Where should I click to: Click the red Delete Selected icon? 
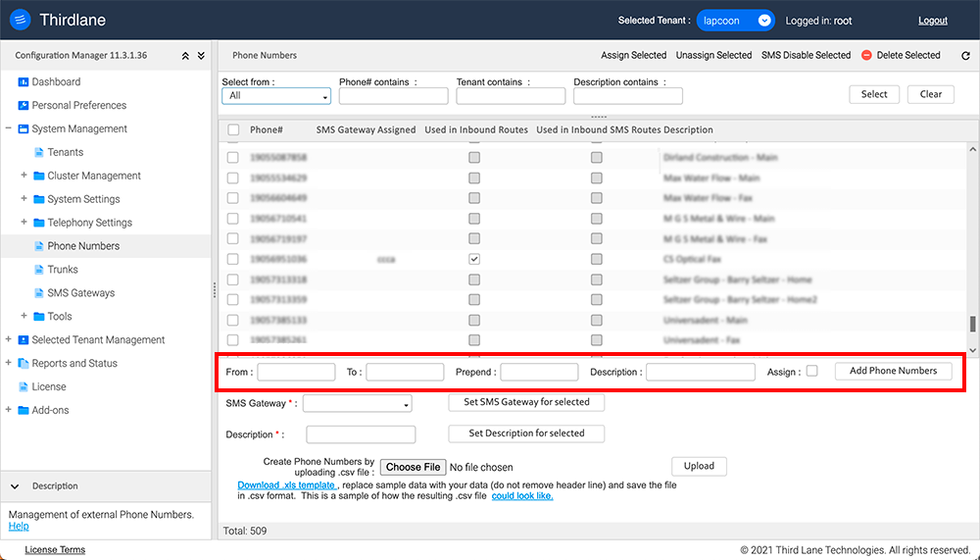click(x=866, y=55)
